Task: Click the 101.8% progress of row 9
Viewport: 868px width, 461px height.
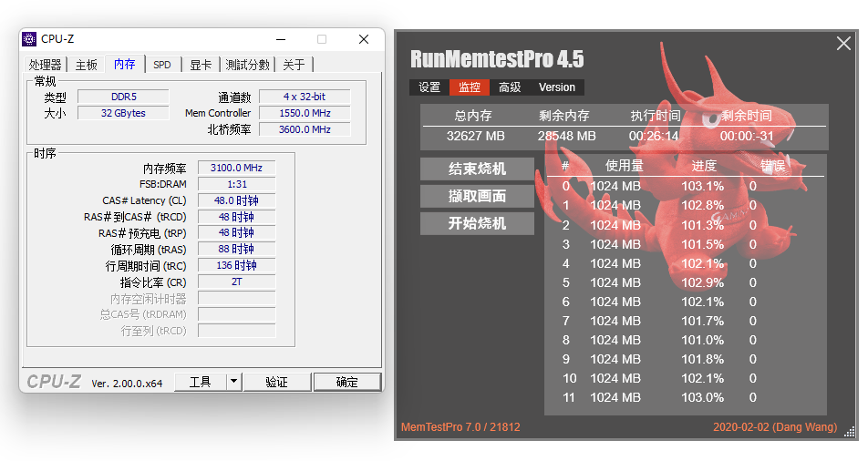Action: (x=702, y=359)
